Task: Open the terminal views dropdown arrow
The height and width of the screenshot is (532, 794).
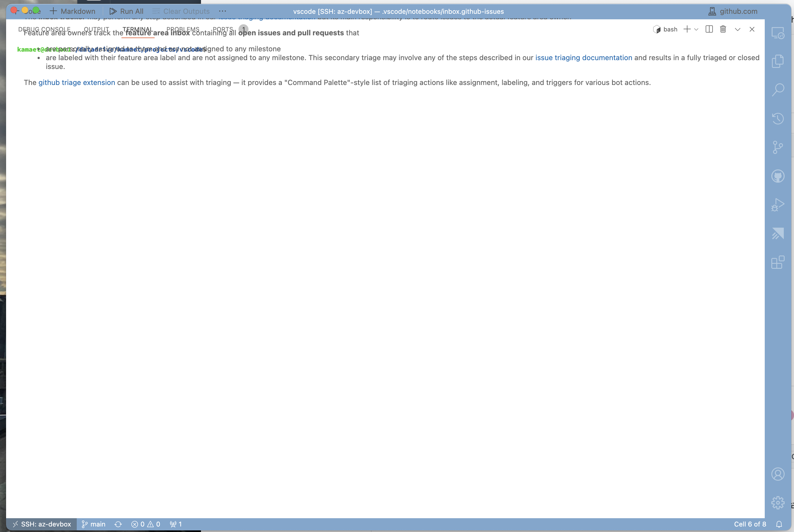Action: pyautogui.click(x=737, y=29)
